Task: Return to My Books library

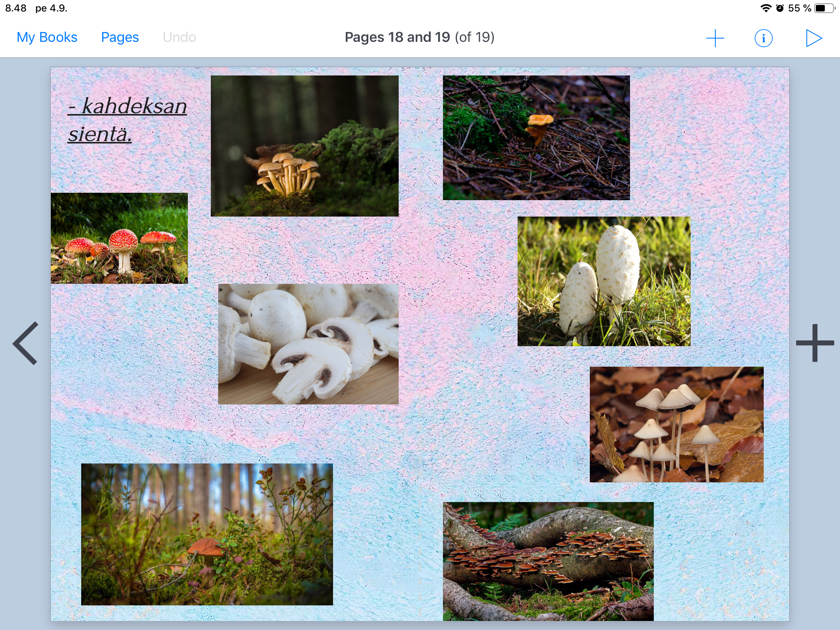Action: pyautogui.click(x=47, y=37)
